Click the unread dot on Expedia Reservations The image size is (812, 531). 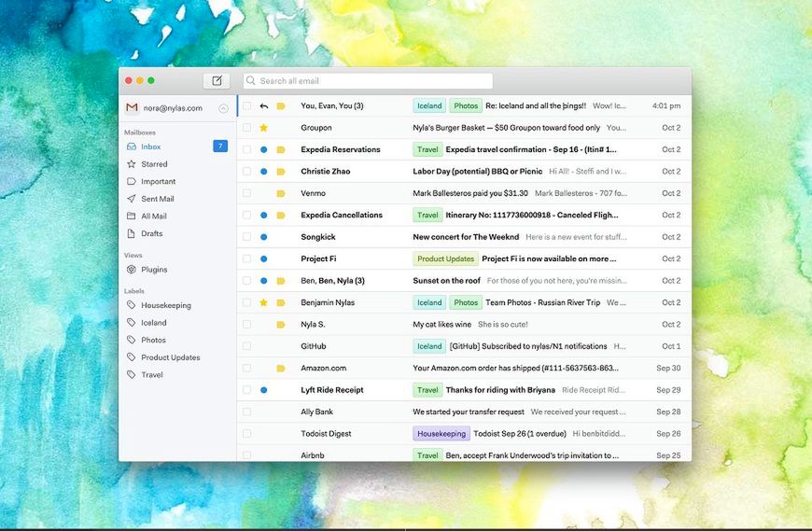[x=263, y=149]
